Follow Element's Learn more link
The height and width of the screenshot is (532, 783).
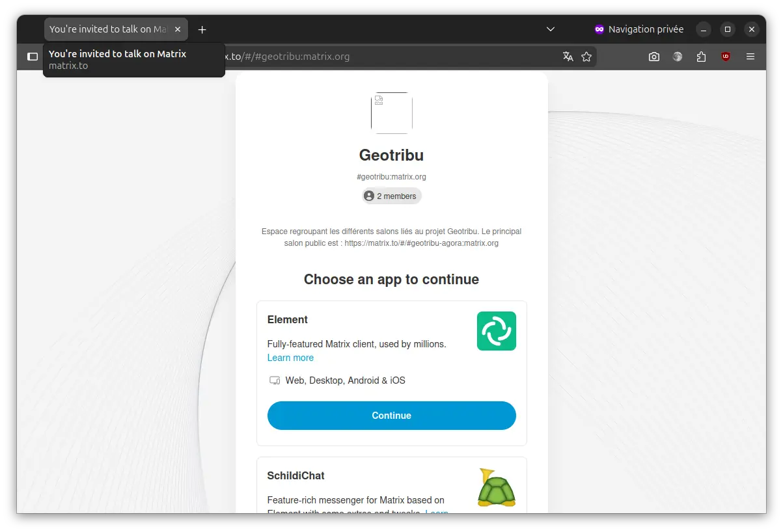pos(290,358)
